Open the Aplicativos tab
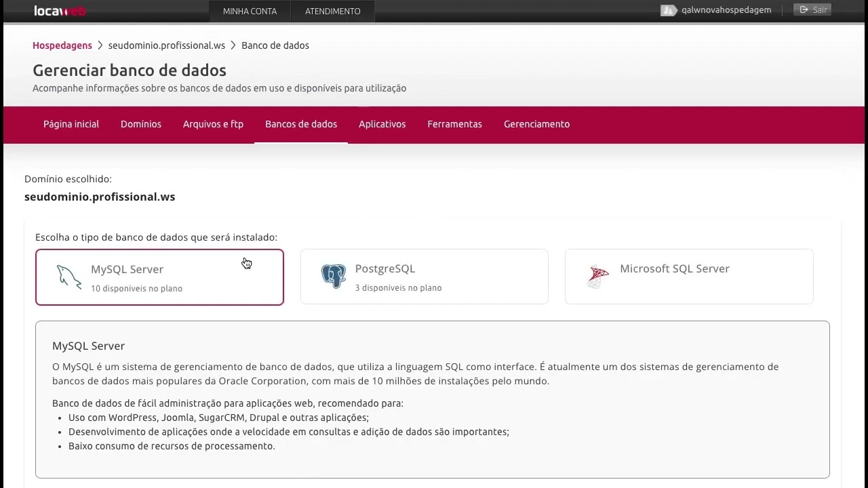The width and height of the screenshot is (868, 488). [382, 124]
